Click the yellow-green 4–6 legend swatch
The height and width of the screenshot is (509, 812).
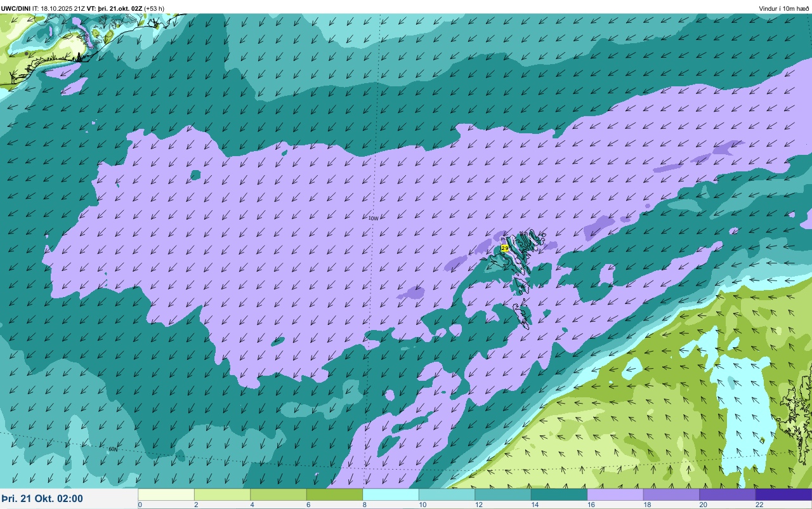(x=278, y=494)
